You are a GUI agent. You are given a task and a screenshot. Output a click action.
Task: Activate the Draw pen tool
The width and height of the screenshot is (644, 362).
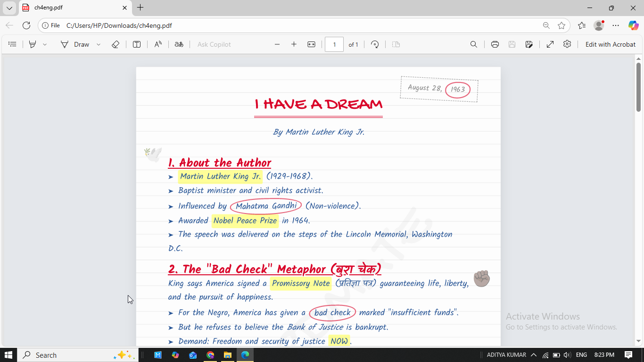point(75,44)
